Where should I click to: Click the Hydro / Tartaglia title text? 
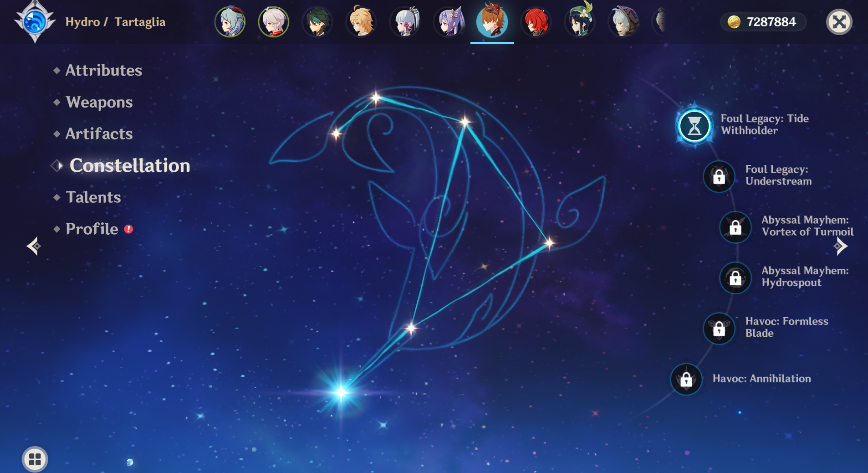(115, 22)
